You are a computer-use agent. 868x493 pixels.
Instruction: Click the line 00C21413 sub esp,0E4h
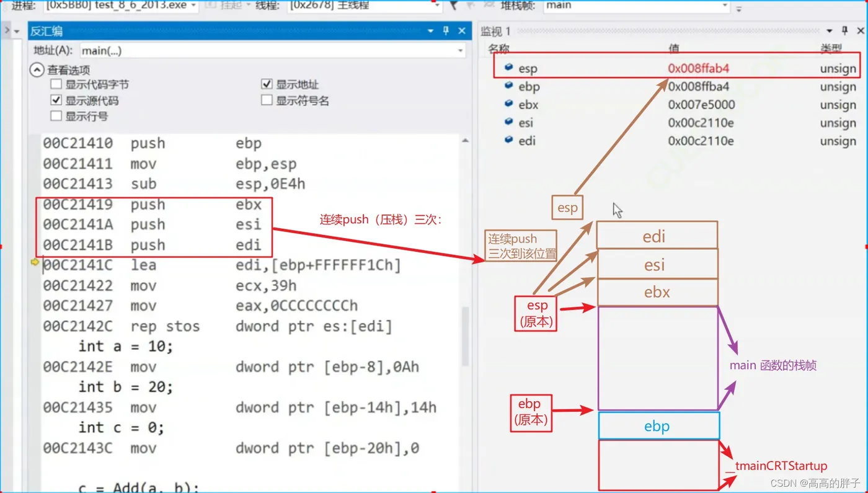tap(174, 184)
